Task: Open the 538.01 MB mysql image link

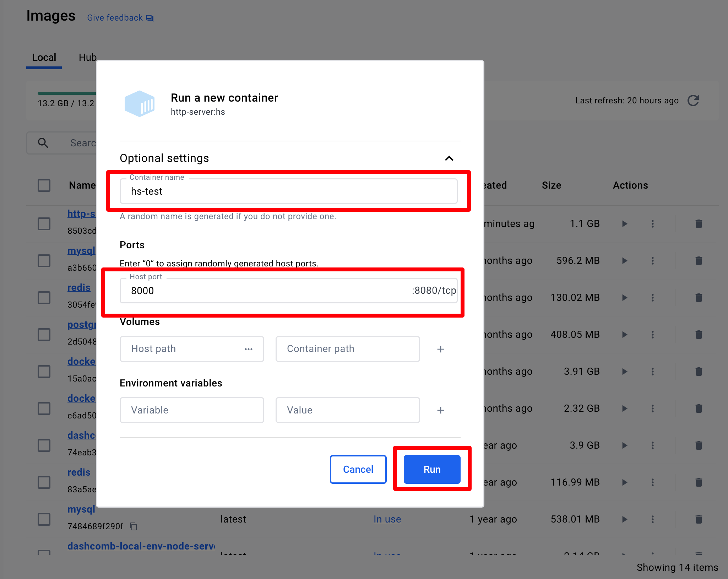Action: [x=81, y=509]
